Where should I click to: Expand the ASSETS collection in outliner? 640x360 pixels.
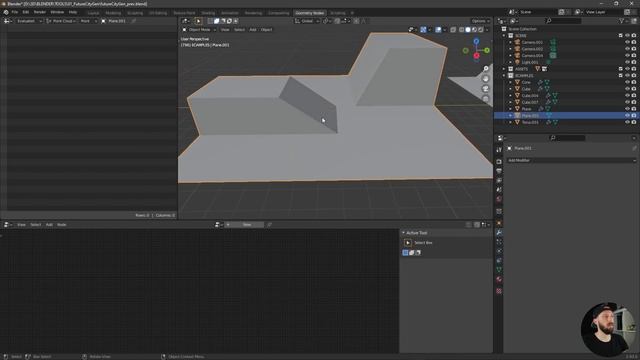(x=504, y=69)
